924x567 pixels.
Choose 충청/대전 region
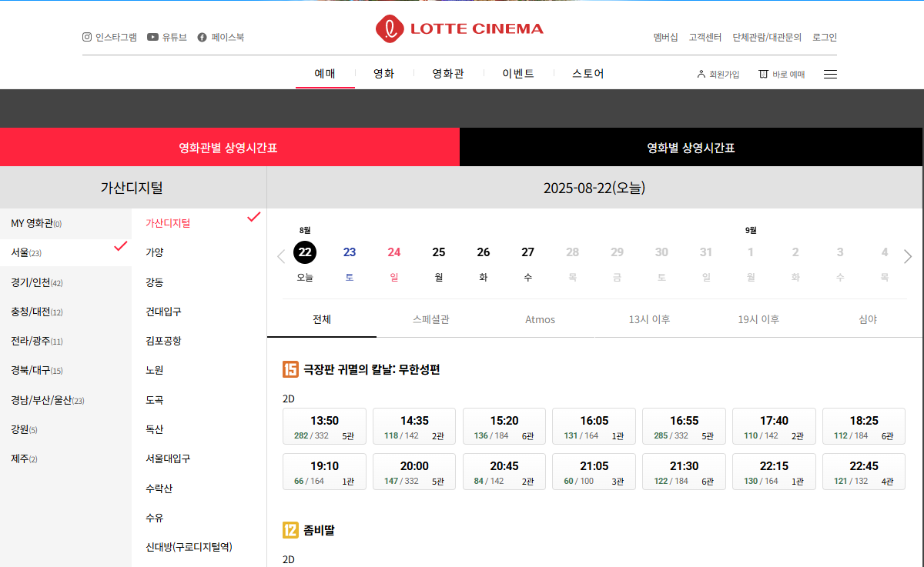[66, 312]
